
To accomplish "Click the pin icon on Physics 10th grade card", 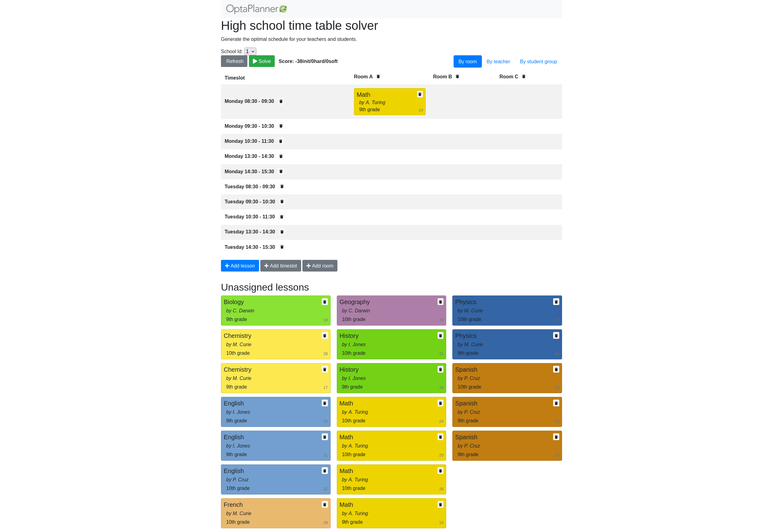I will point(556,302).
